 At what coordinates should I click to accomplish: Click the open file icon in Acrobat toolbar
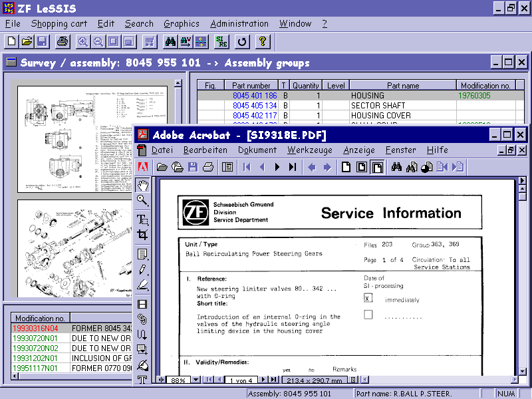click(x=162, y=167)
